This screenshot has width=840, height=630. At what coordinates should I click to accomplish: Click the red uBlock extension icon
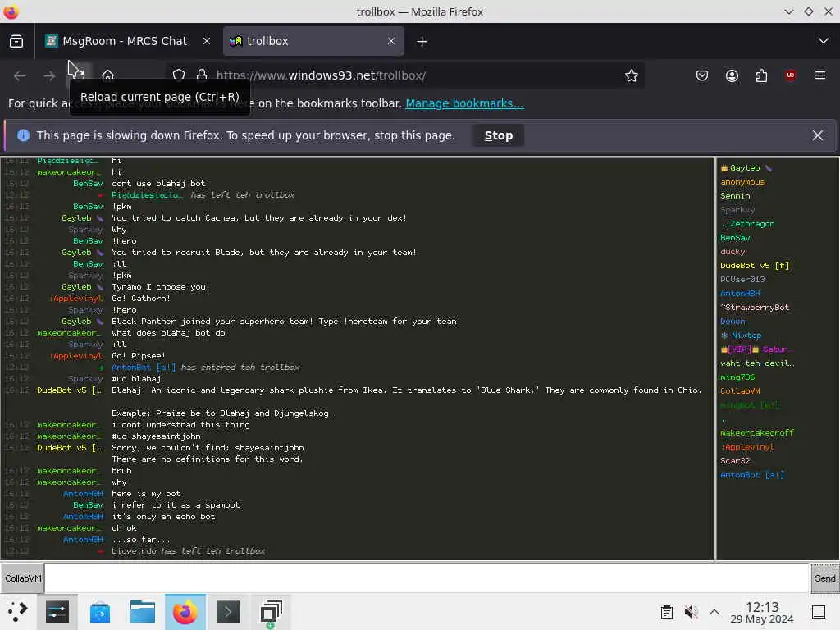coord(791,75)
